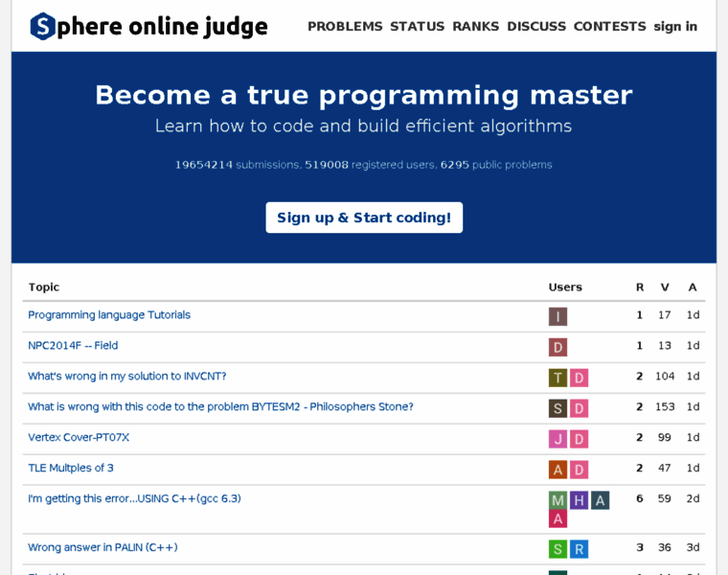728x575 pixels.
Task: Click the 19654214 submissions statistic
Action: [238, 165]
